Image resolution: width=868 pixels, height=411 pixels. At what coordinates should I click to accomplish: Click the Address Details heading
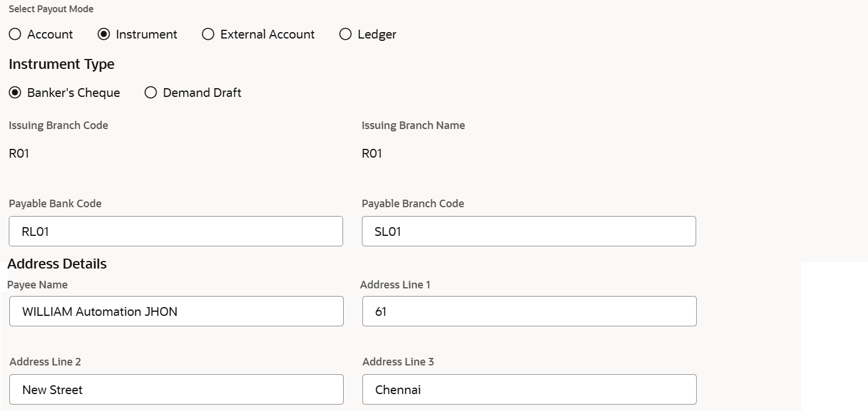tap(57, 264)
